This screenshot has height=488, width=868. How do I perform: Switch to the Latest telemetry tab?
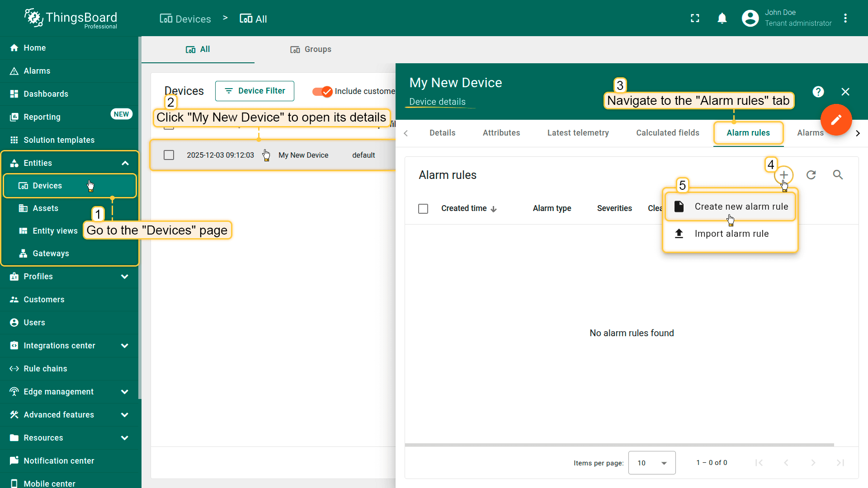click(578, 133)
